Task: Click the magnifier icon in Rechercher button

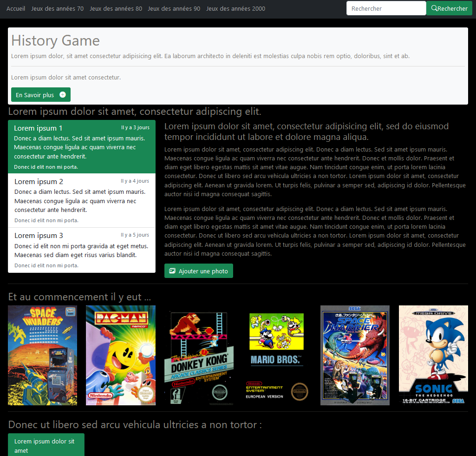Action: pos(434,8)
